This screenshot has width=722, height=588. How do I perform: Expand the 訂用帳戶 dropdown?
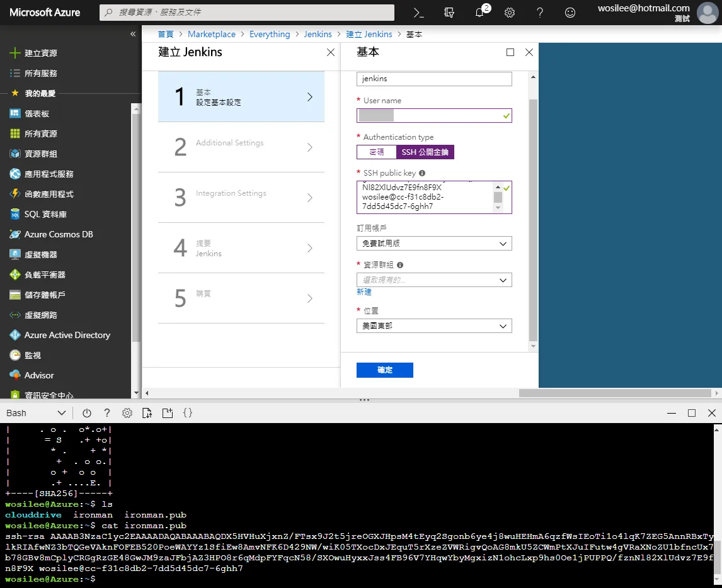point(434,244)
